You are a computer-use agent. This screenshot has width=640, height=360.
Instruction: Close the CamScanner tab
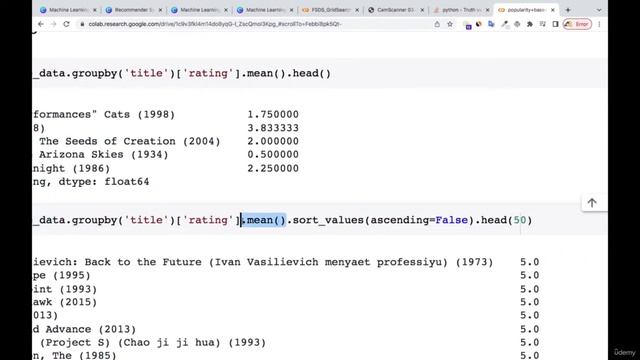pyautogui.click(x=422, y=10)
